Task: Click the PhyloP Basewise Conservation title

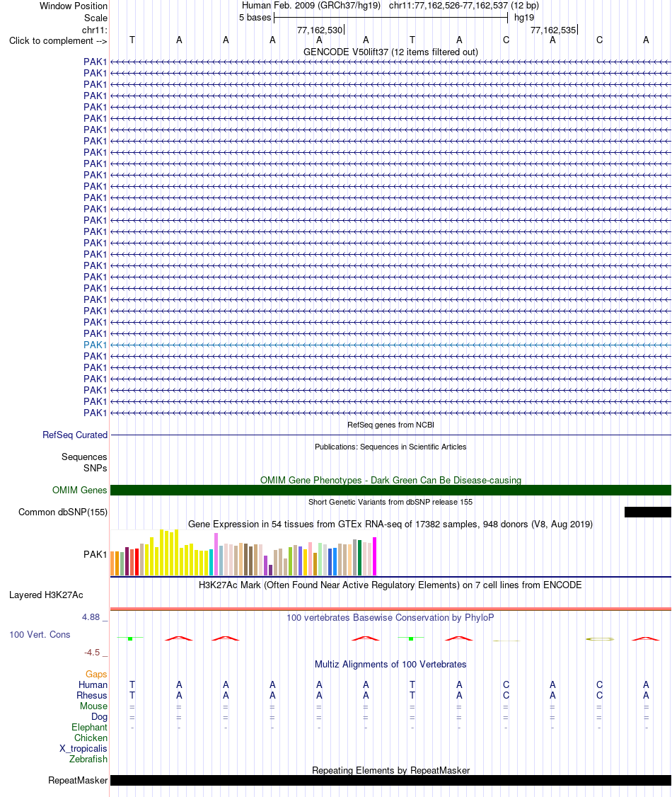Action: tap(390, 618)
